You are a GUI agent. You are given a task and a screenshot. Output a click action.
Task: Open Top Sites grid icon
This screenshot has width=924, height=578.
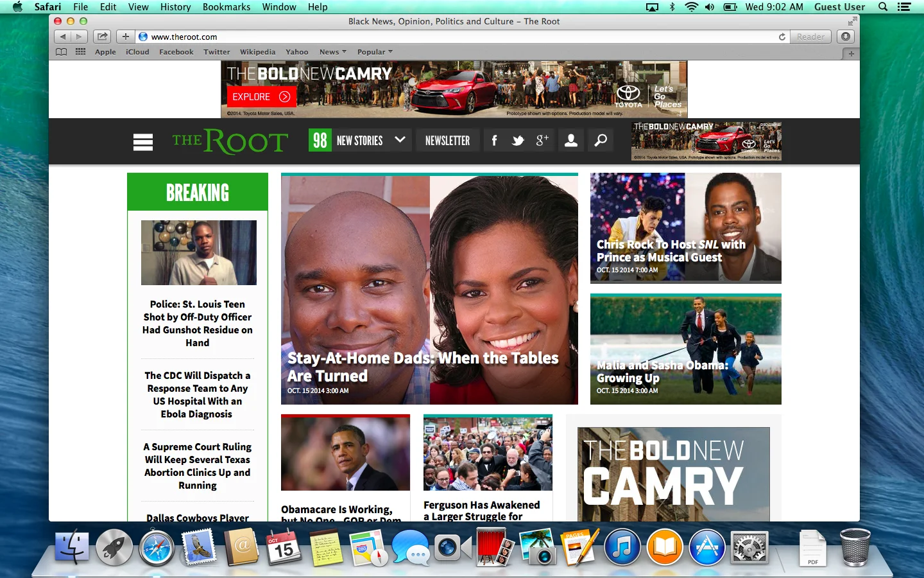coord(80,52)
